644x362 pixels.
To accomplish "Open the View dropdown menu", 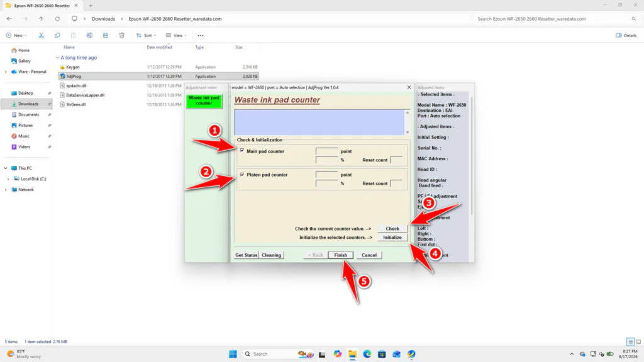I will (x=176, y=35).
